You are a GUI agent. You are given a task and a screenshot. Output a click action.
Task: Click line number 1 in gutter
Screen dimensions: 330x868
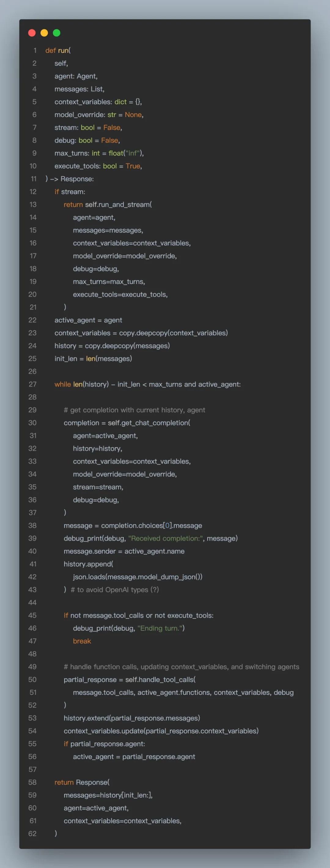click(x=35, y=50)
